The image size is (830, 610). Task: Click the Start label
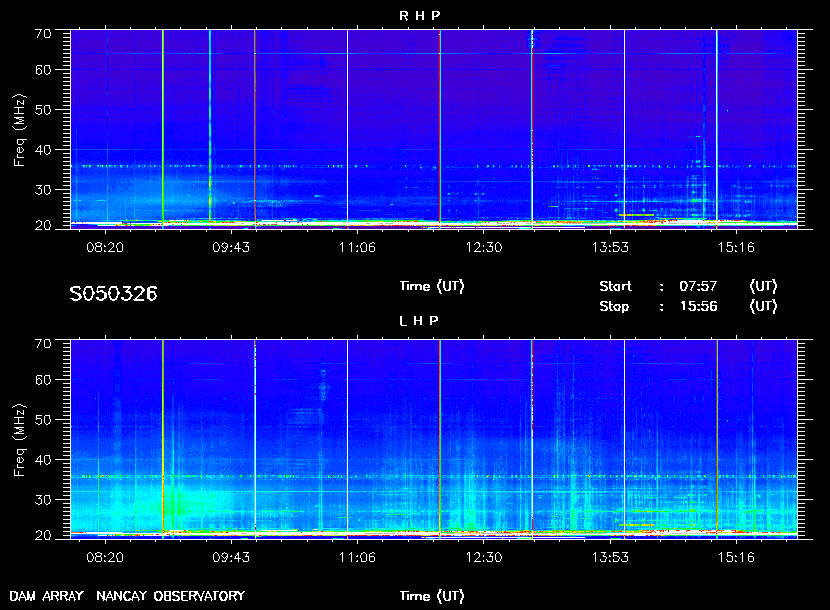tap(615, 286)
